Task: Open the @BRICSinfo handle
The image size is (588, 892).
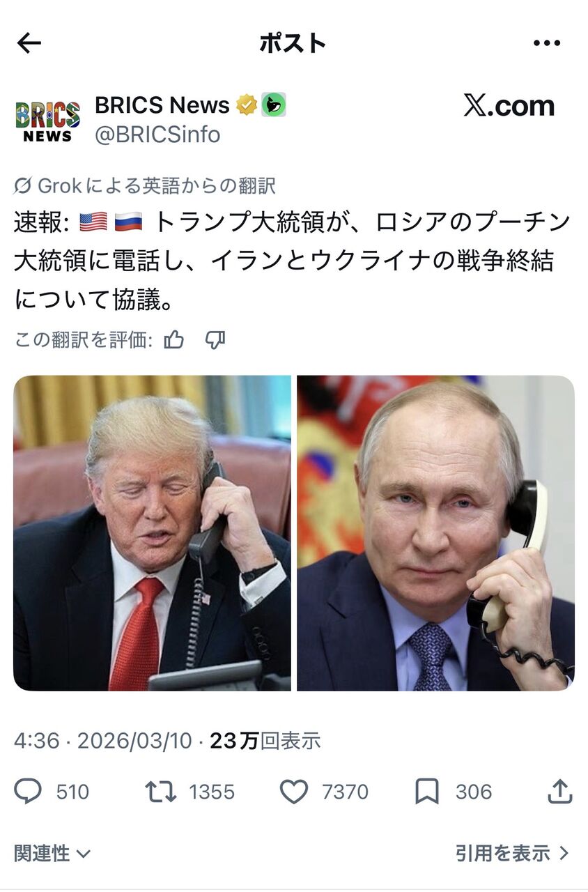Action: [x=157, y=134]
